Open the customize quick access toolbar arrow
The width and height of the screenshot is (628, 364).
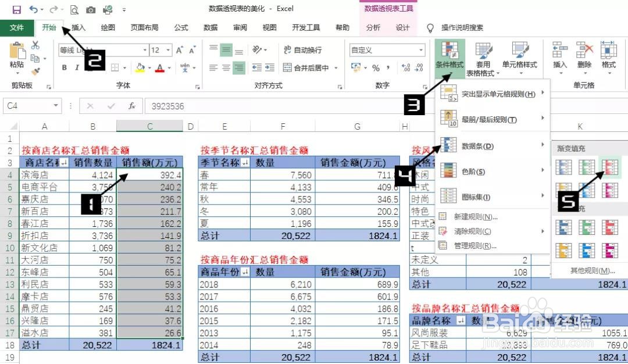[x=124, y=10]
